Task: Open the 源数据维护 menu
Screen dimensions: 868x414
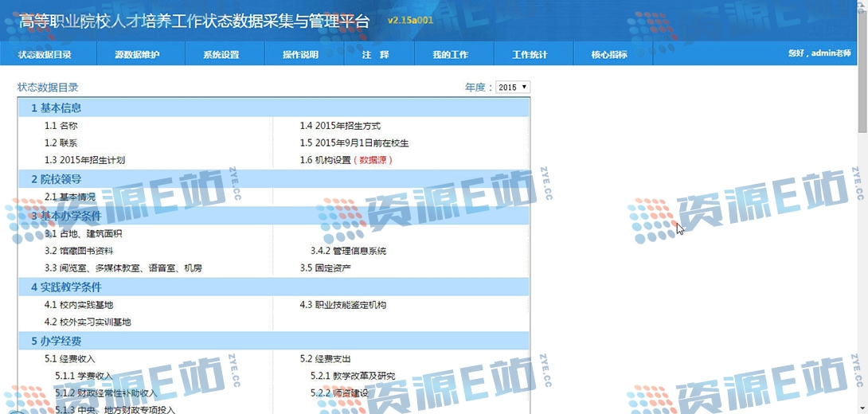Action: click(x=137, y=55)
